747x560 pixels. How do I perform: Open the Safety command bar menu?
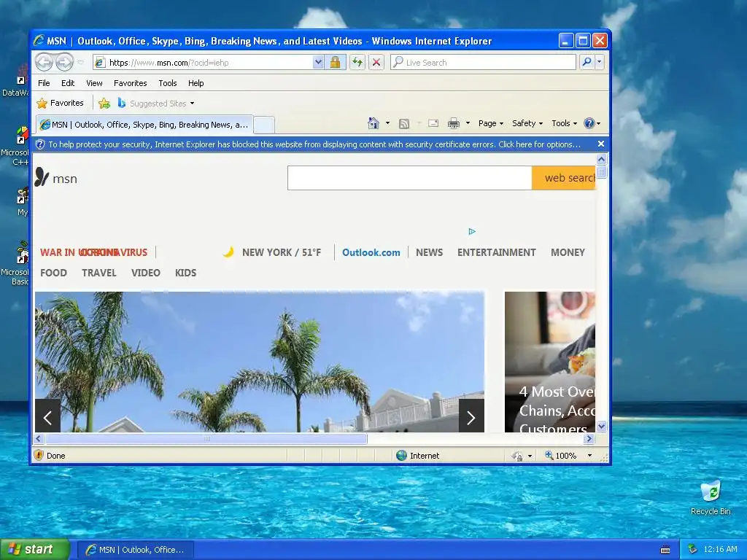(527, 123)
